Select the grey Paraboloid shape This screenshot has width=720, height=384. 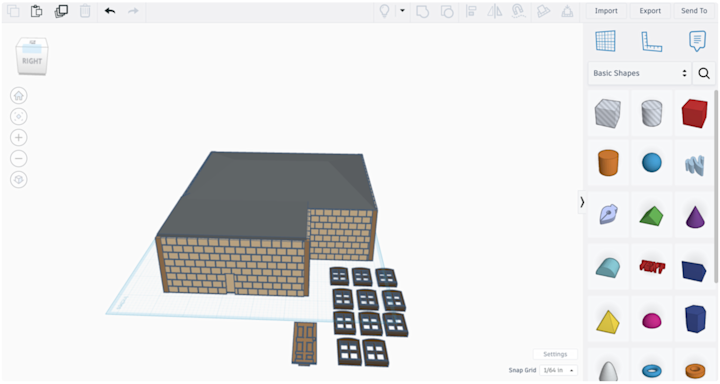[608, 371]
